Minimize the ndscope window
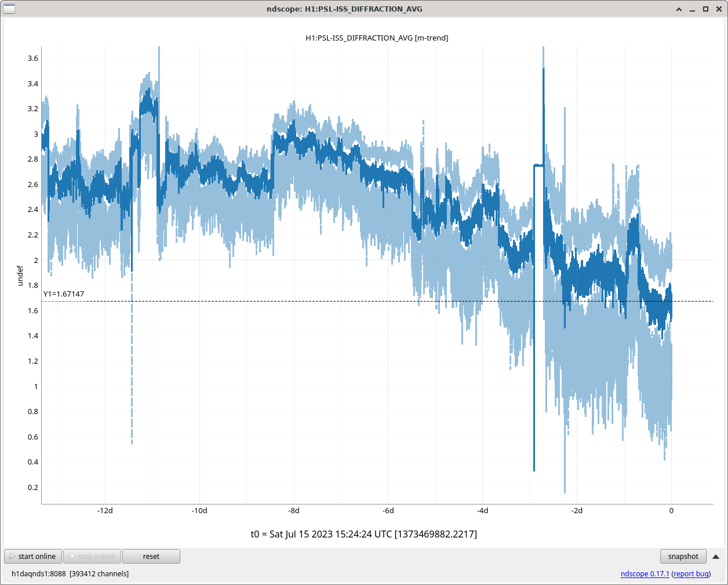The height and width of the screenshot is (585, 728). click(693, 9)
